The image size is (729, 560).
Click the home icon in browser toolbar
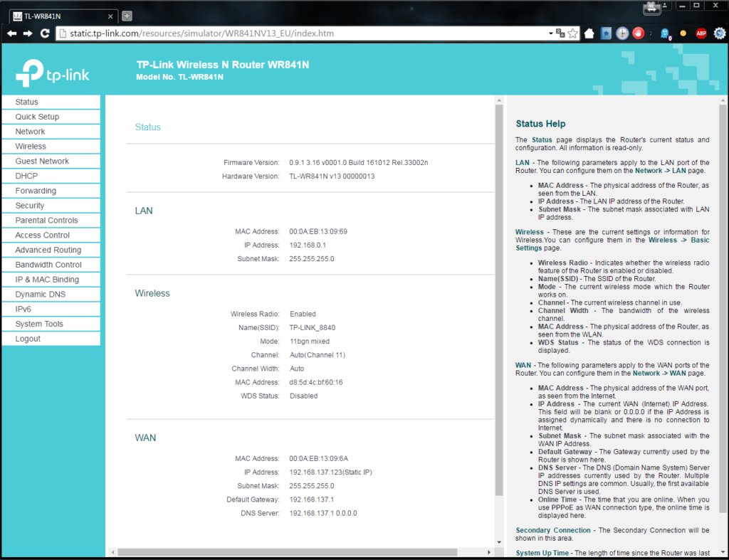(589, 33)
